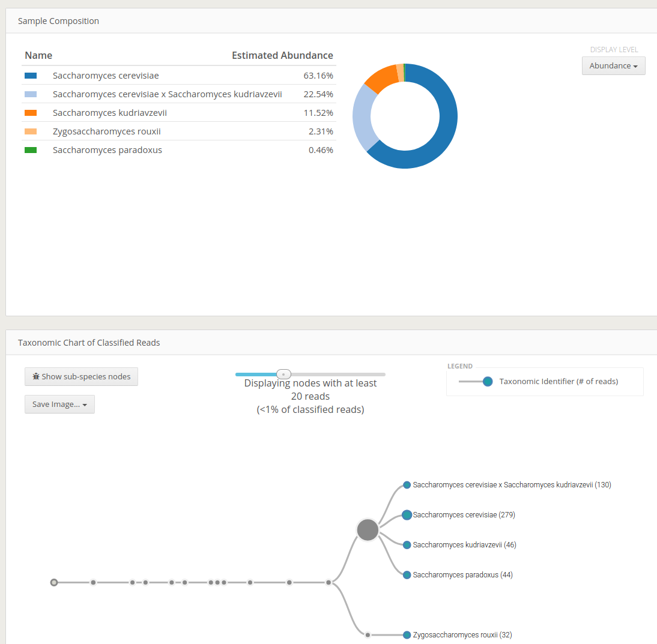Click the Name column header
657x644 pixels.
pos(38,55)
